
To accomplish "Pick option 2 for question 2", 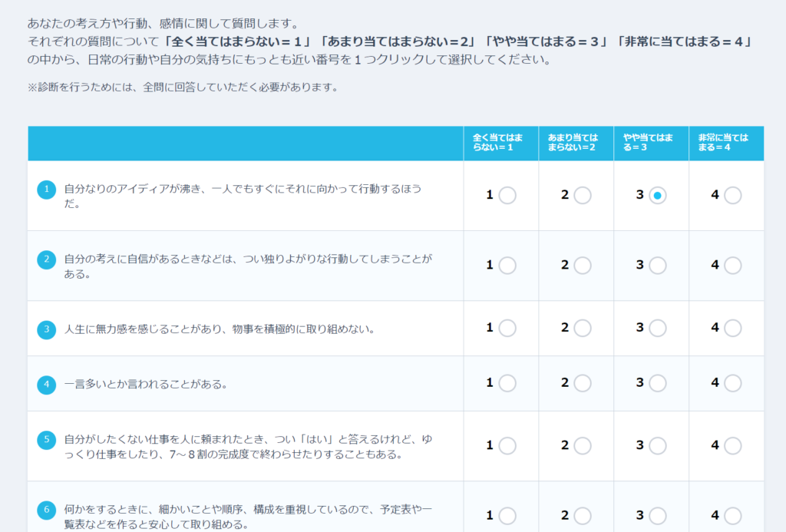I will [583, 266].
